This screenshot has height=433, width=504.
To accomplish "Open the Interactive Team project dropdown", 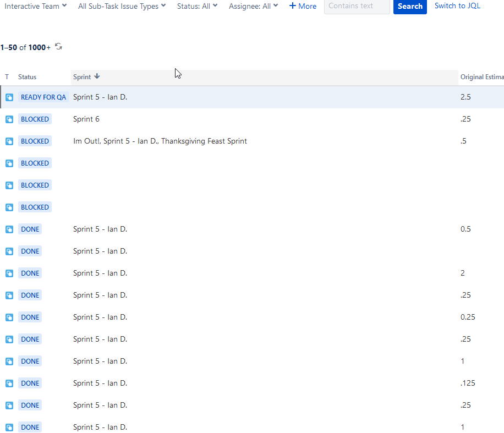I will [x=35, y=6].
